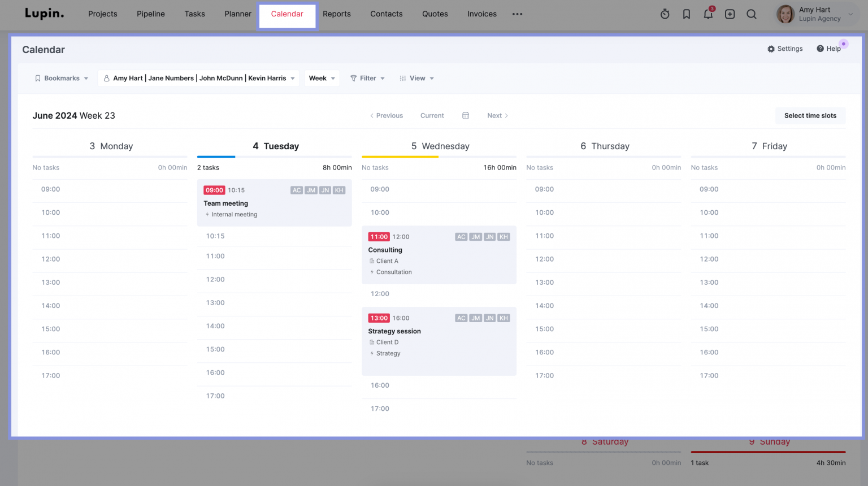
Task: Open Amy Hart's account dropdown
Action: (x=814, y=14)
